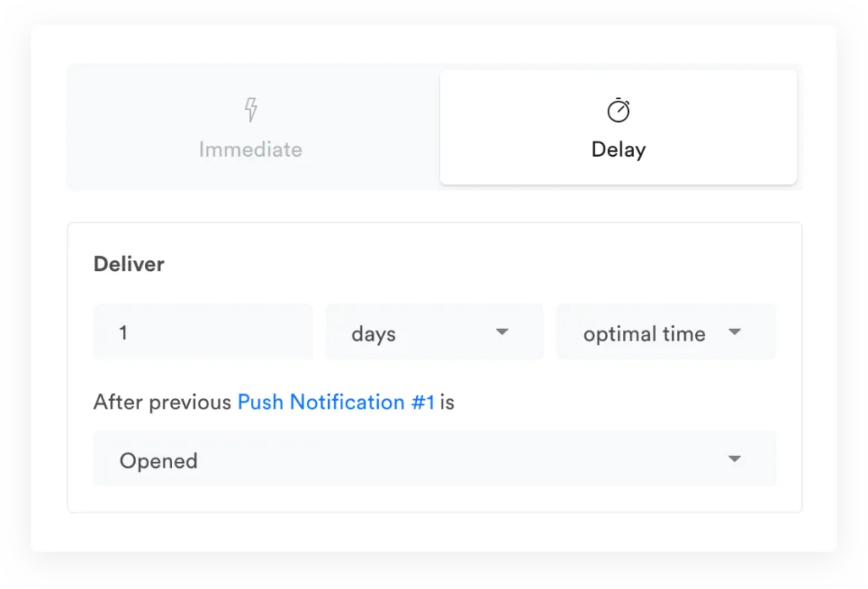
Task: Click the stopwatch Delay icon
Action: coord(618,110)
